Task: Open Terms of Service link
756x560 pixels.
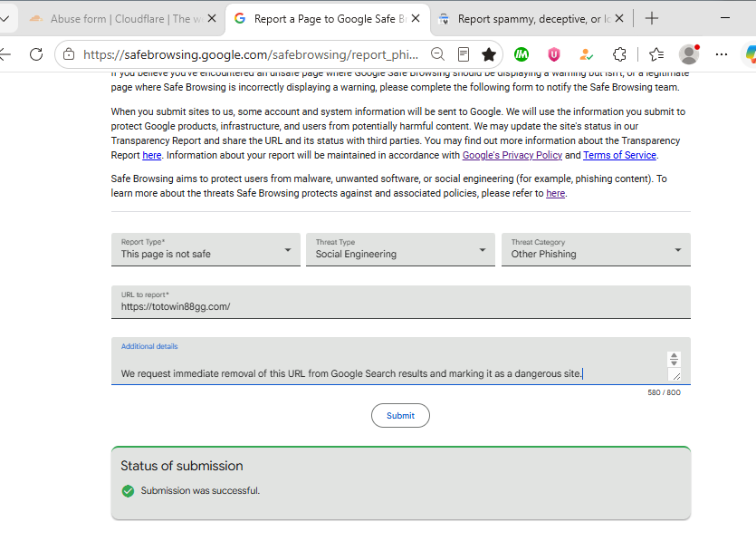Action: [619, 155]
